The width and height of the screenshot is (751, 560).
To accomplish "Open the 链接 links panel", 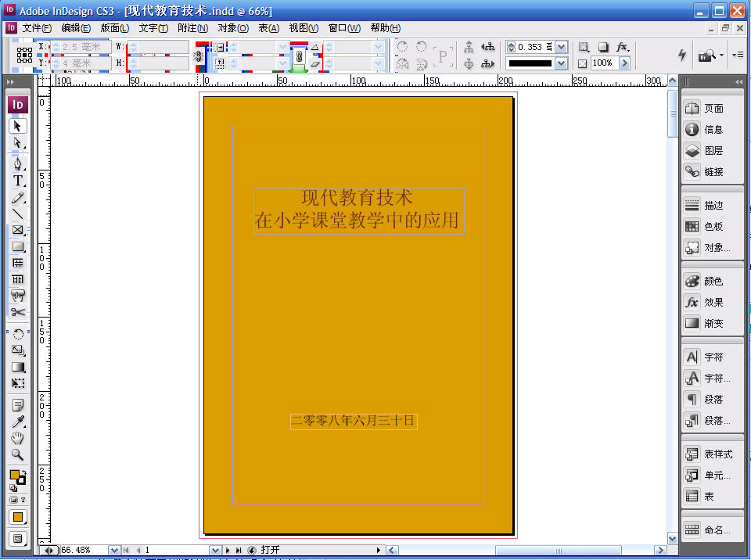I will click(713, 172).
